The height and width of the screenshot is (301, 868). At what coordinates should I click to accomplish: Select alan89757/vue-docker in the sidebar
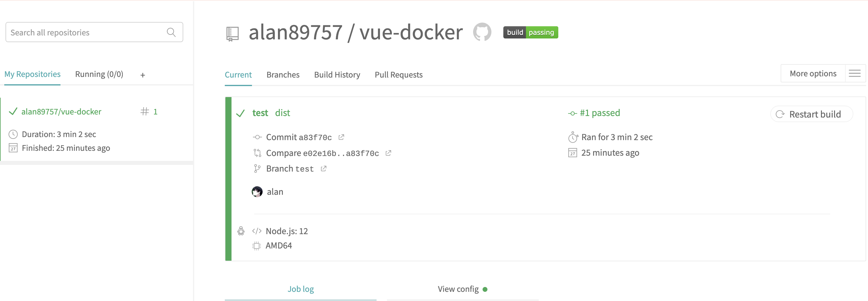(x=61, y=111)
